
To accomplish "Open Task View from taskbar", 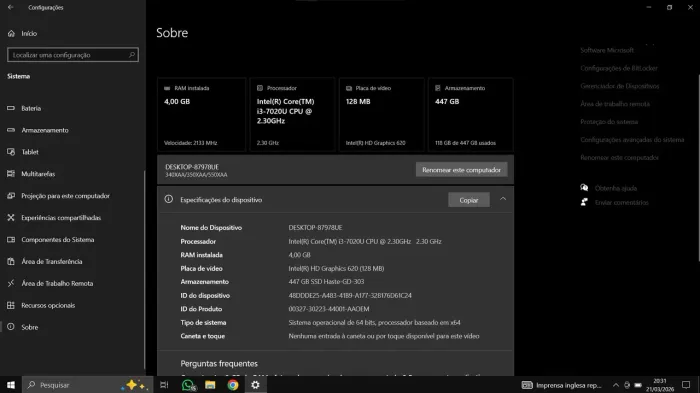I will (164, 385).
